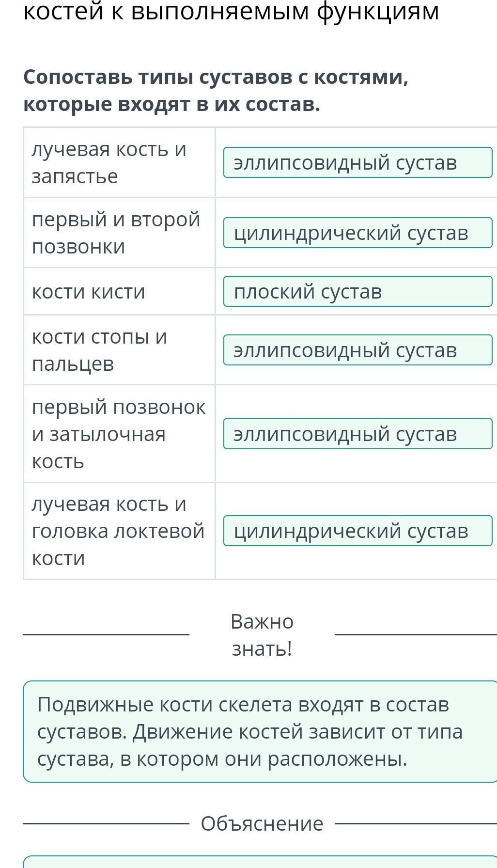Select the 'плоский сустав' answer box

pyautogui.click(x=357, y=292)
